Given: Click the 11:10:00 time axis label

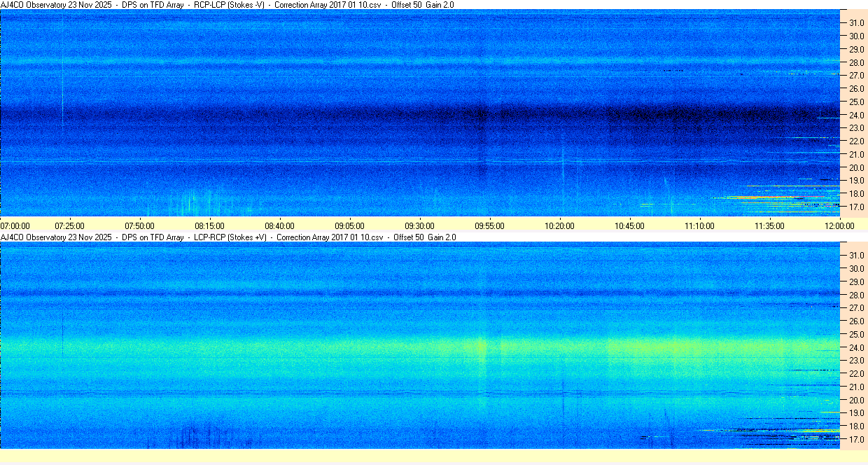Looking at the screenshot, I should pyautogui.click(x=699, y=225).
